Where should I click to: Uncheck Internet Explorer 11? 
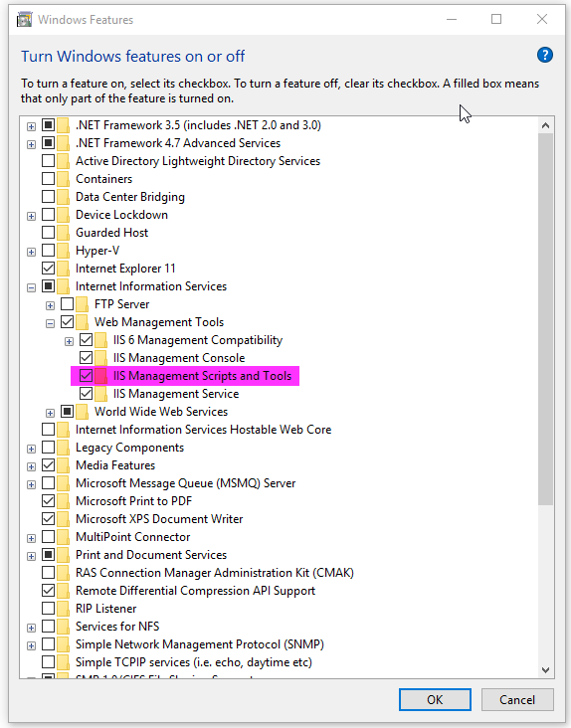pos(49,269)
